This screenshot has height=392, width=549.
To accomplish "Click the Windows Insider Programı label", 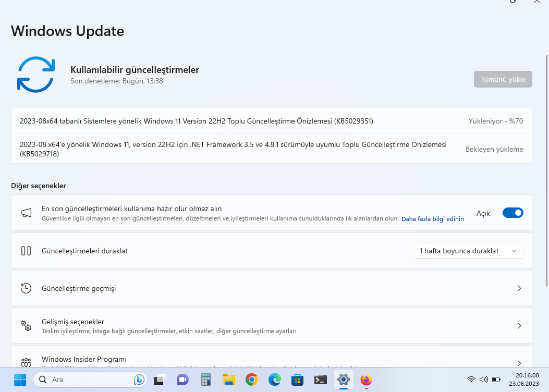I will [84, 360].
